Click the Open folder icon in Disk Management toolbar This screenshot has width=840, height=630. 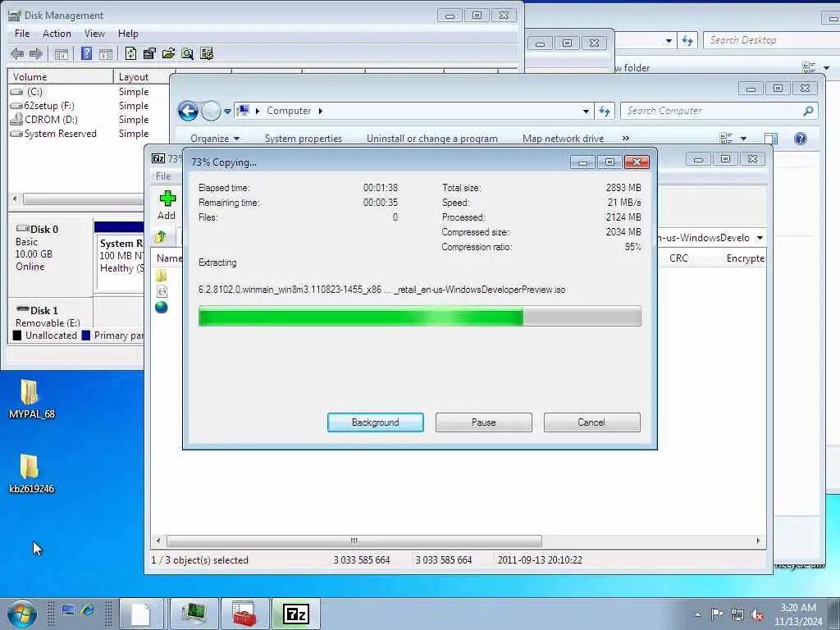point(168,53)
